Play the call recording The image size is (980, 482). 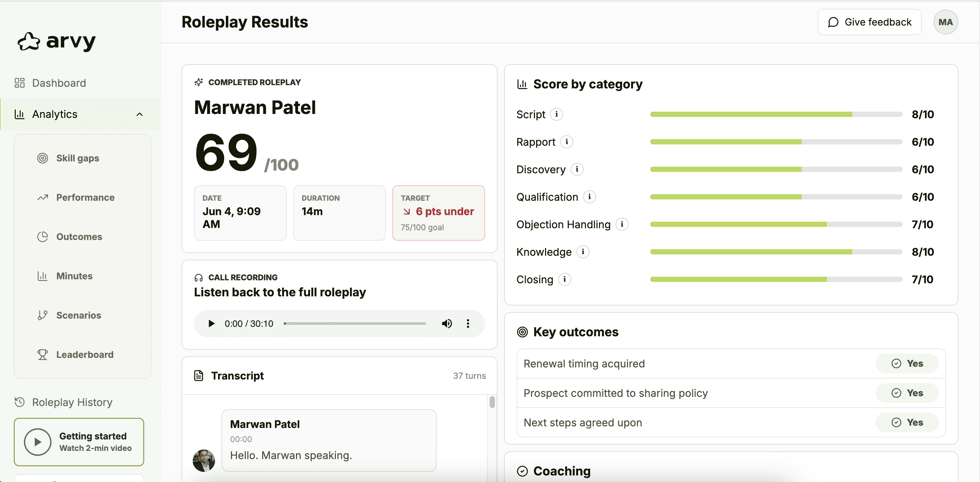(x=211, y=324)
